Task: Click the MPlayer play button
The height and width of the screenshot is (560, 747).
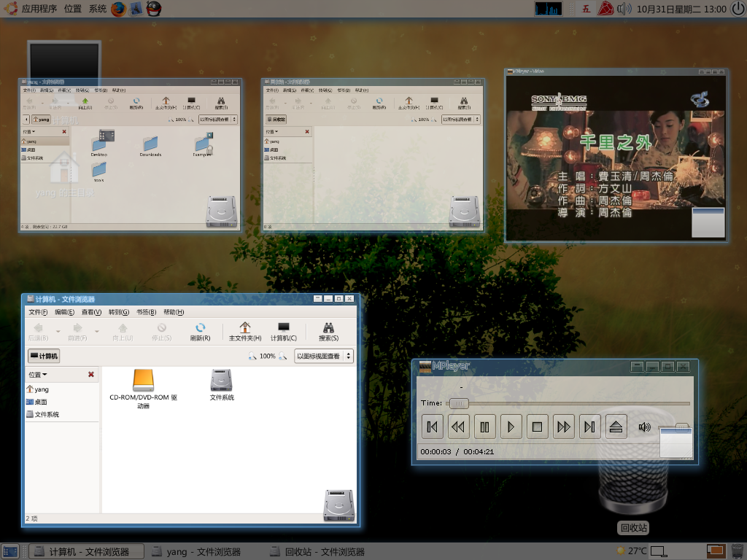Action: [x=511, y=427]
